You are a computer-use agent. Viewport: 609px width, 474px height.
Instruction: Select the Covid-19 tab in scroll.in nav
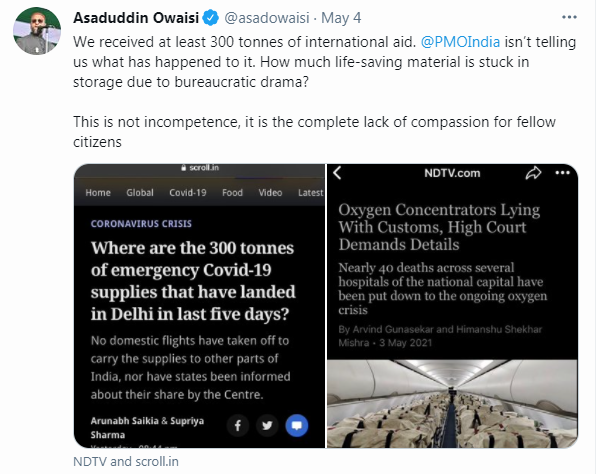click(188, 193)
